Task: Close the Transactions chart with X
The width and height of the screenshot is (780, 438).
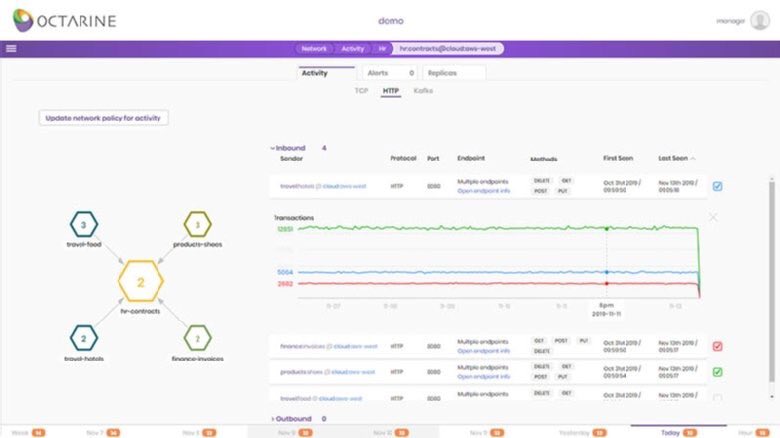Action: (713, 217)
